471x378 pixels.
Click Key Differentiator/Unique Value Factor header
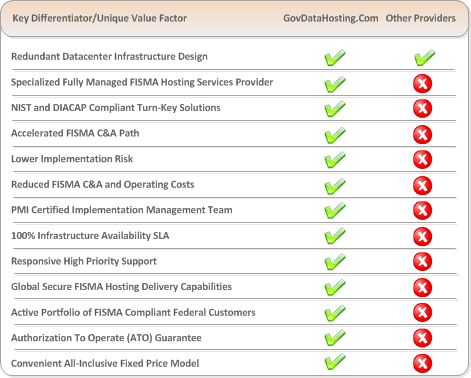(100, 18)
